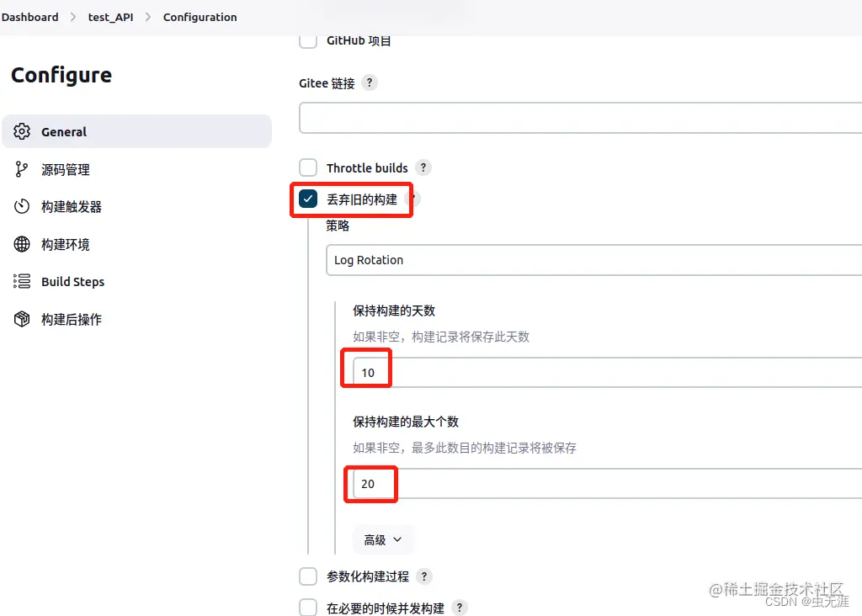Click the 保持构建的最大个数 label

pyautogui.click(x=406, y=422)
